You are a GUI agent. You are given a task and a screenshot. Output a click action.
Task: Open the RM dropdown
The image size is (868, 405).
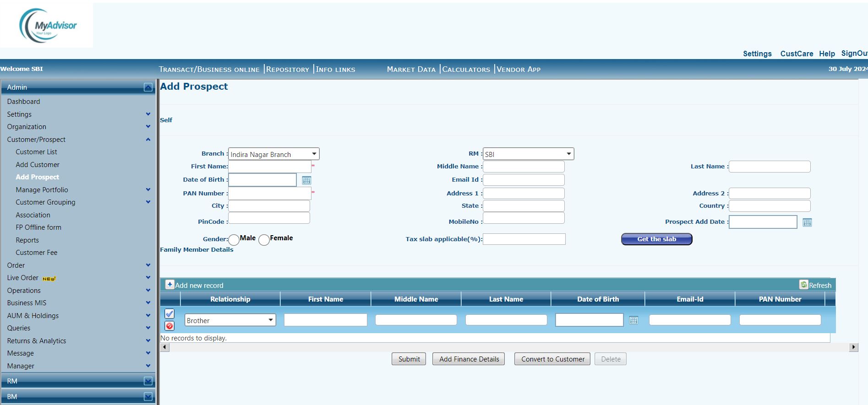[528, 154]
